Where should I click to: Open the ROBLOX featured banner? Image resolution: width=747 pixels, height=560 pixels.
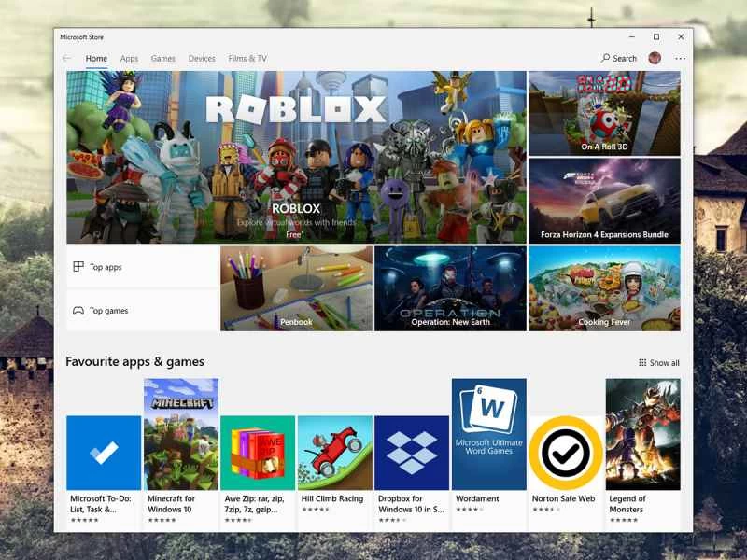point(296,157)
